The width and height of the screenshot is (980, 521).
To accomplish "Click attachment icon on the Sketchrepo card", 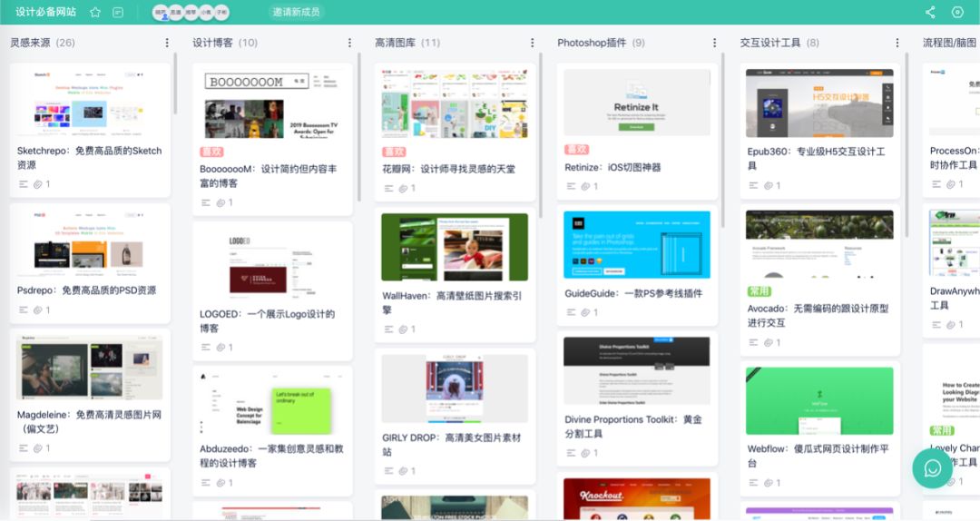I will [38, 184].
